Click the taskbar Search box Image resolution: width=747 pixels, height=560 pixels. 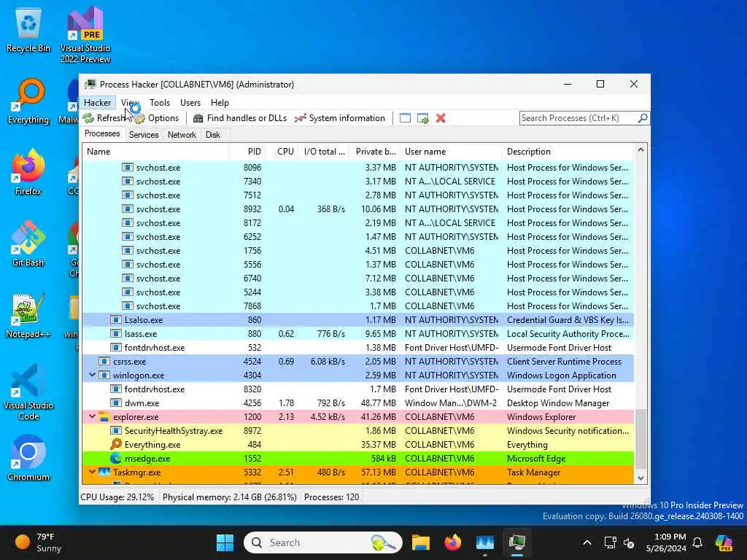coord(323,542)
